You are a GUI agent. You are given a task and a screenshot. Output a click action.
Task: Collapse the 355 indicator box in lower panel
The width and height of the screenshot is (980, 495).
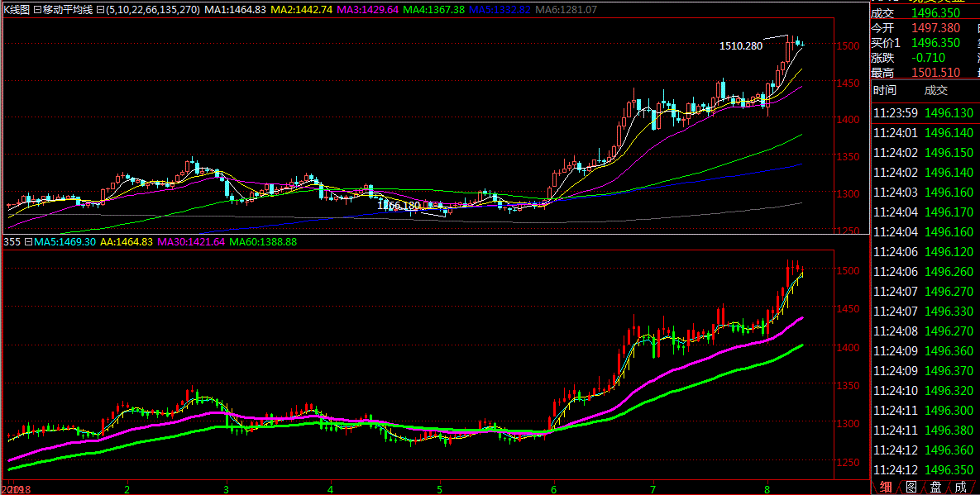[x=28, y=242]
